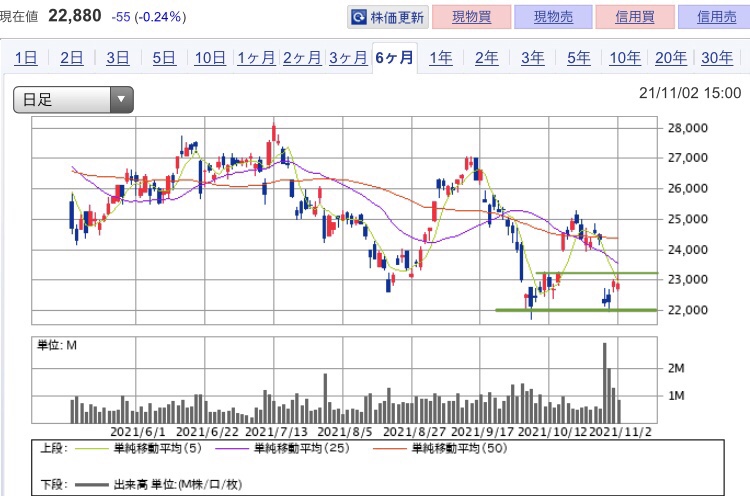Click the 単純移動平均(5) legend entry
The width and height of the screenshot is (750, 496).
tap(138, 448)
